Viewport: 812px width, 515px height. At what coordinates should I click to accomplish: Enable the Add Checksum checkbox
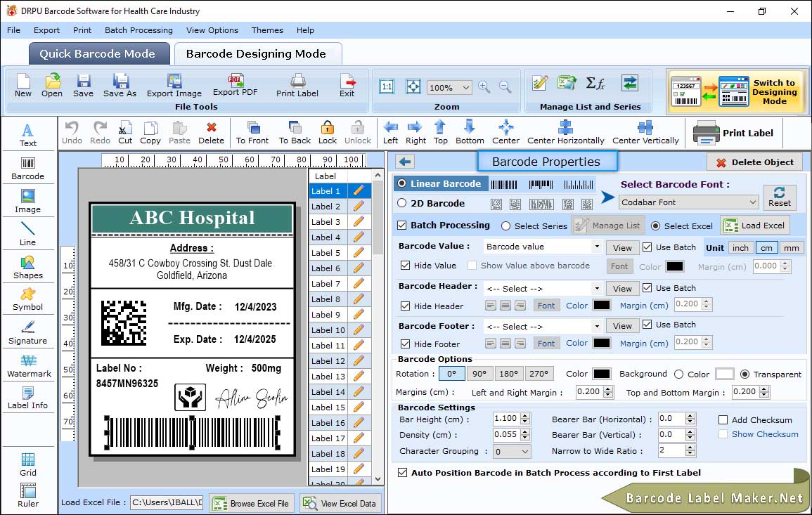point(723,420)
